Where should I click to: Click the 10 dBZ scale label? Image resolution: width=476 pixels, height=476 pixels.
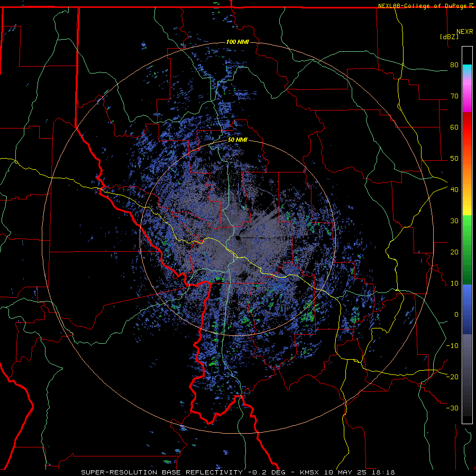454,283
